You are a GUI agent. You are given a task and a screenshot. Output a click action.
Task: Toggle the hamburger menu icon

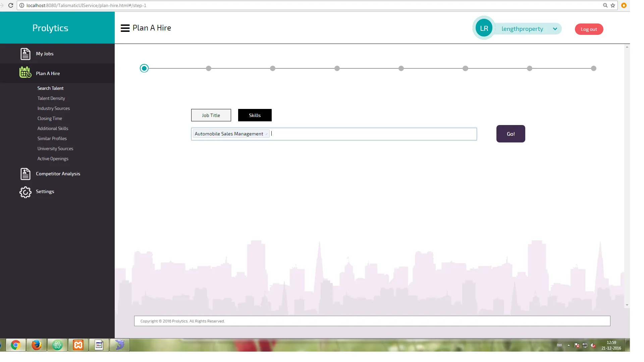coord(125,28)
